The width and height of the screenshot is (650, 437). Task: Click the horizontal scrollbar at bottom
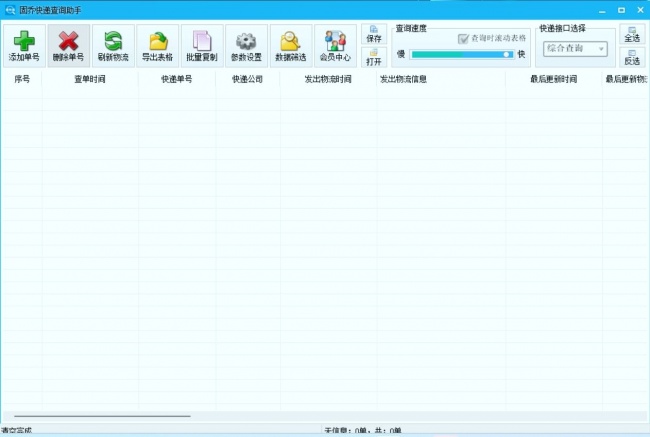point(102,415)
